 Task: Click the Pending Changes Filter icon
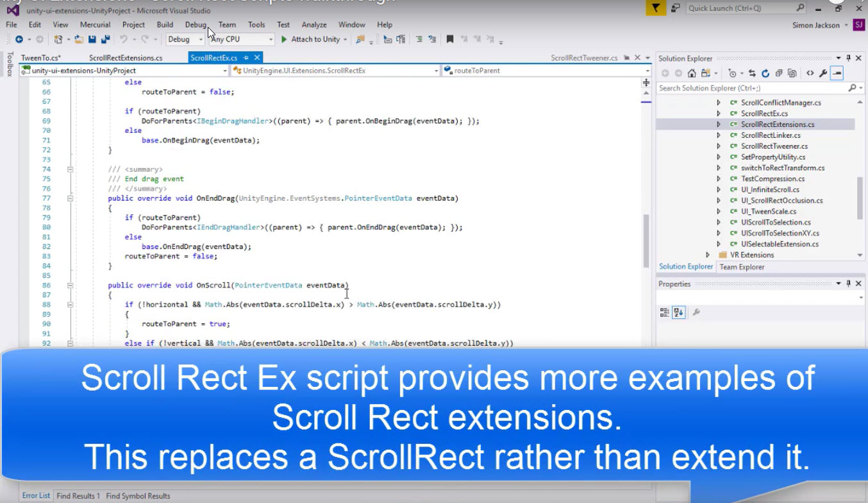tap(733, 73)
